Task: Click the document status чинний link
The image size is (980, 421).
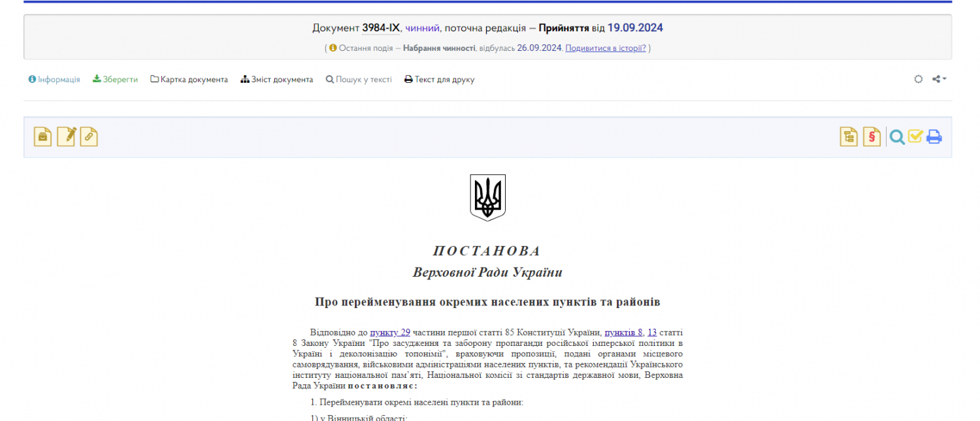Action: point(422,28)
